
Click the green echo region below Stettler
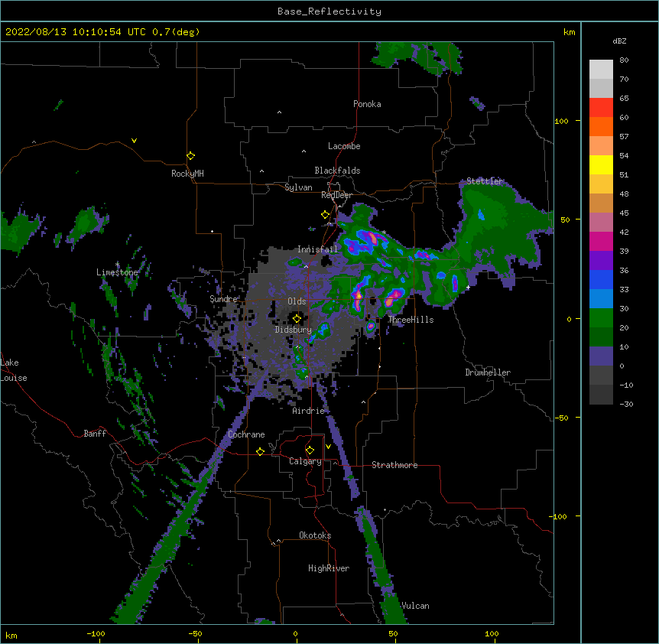(496, 227)
